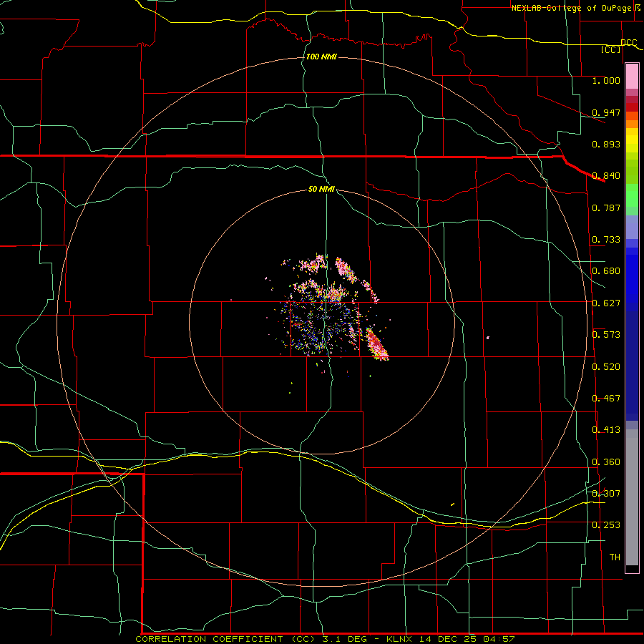This screenshot has width=644, height=644.
Task: Click the gray segment of the color bar
Action: (x=632, y=497)
